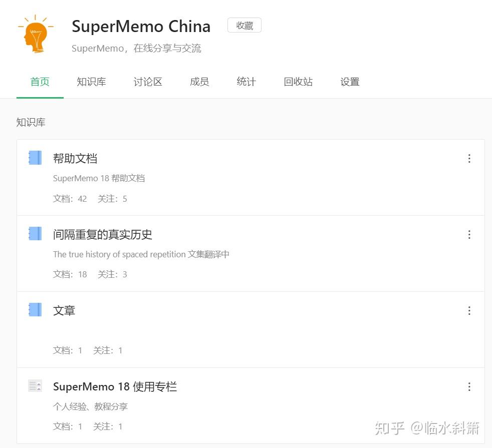Open the more options menu for 间隔重复的真实历史
Screen dimensions: 492x448
[x=469, y=234]
